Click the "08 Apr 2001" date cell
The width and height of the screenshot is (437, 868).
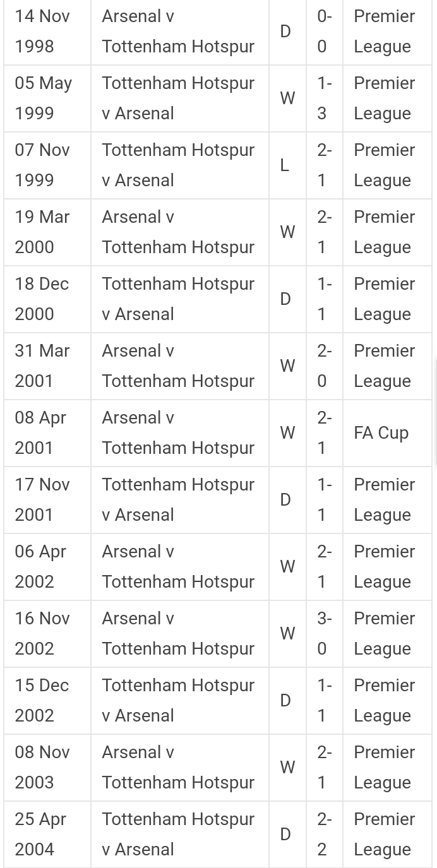[40, 433]
